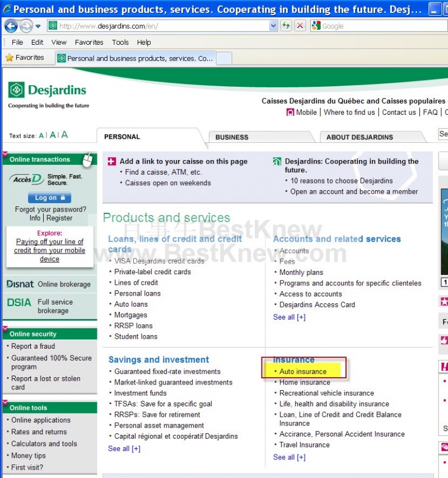Switch to the PERSONAL tab
448x478 pixels.
(x=122, y=137)
